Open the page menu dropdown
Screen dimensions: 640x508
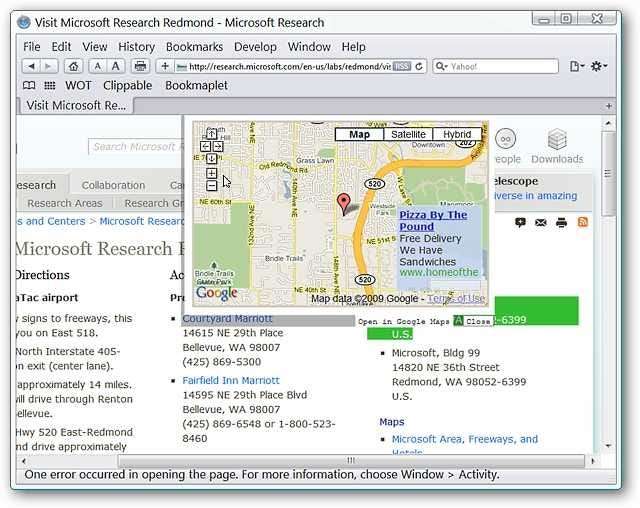[x=577, y=66]
